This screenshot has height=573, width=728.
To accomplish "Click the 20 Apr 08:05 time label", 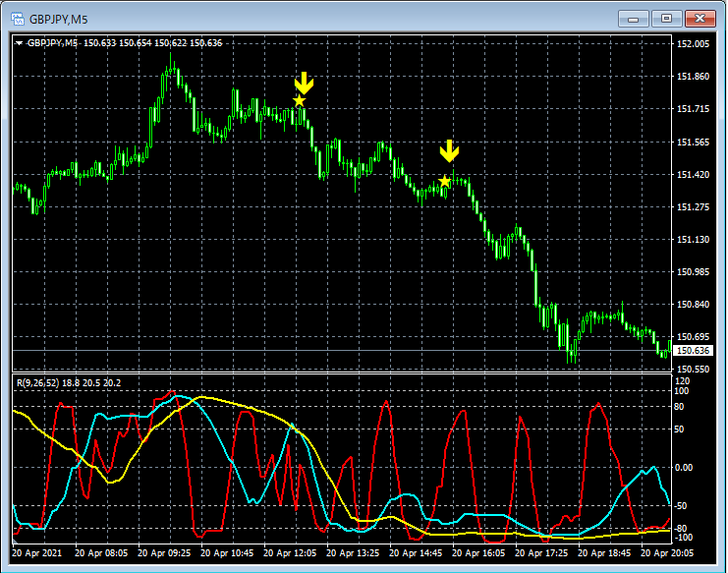I will click(101, 553).
